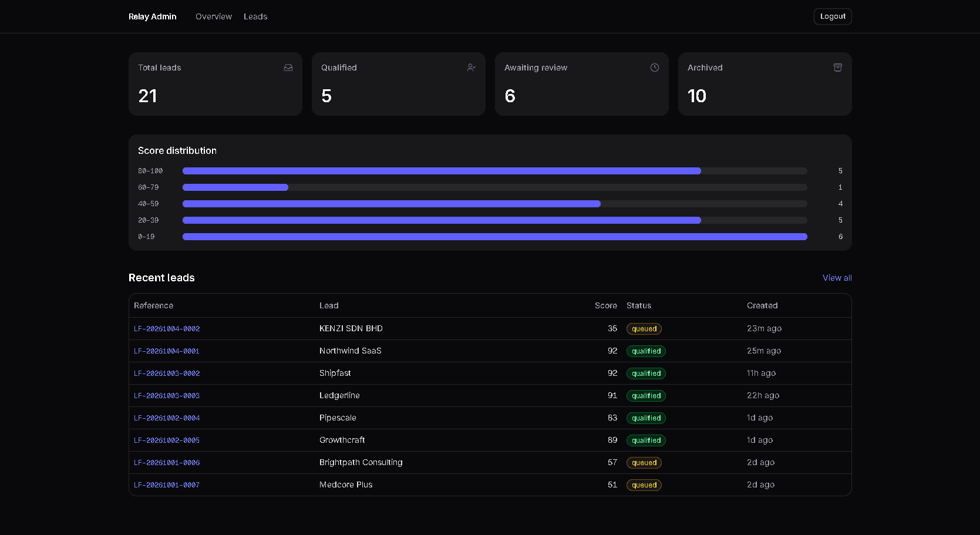The width and height of the screenshot is (980, 535).
Task: Click the Medcore Plus lead name
Action: coord(346,484)
